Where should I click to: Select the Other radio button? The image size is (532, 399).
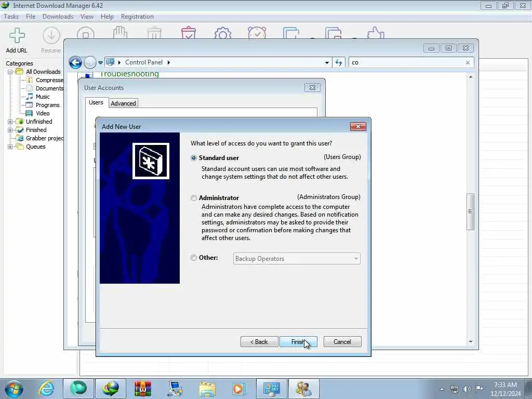click(x=194, y=258)
